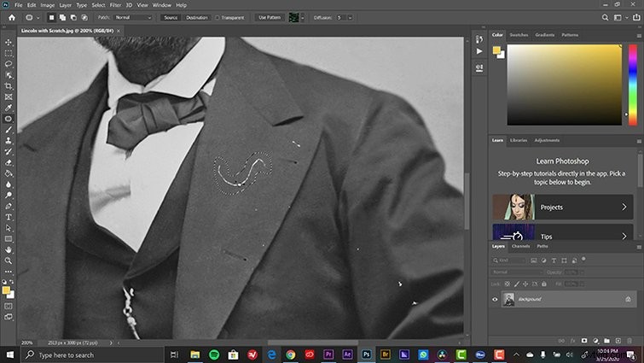Click the Windows search box
The height and width of the screenshot is (363, 644).
(x=92, y=354)
